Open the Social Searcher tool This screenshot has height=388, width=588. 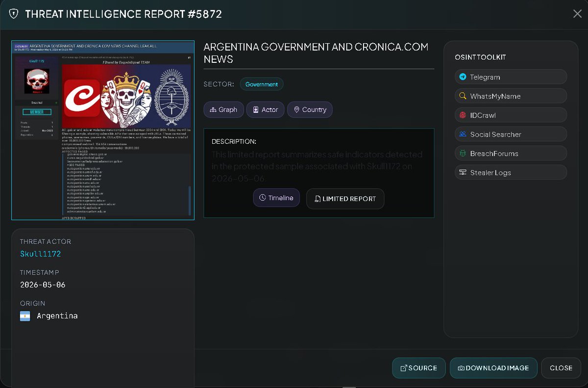click(511, 134)
